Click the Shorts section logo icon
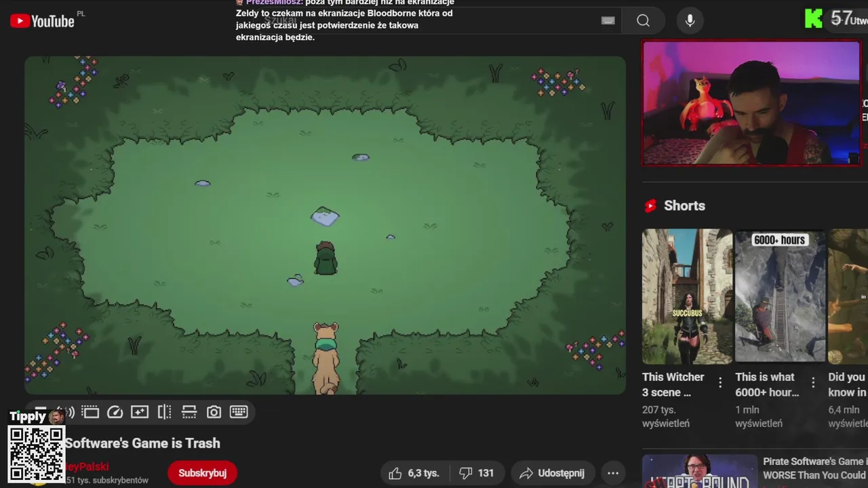This screenshot has width=868, height=488. coord(650,205)
